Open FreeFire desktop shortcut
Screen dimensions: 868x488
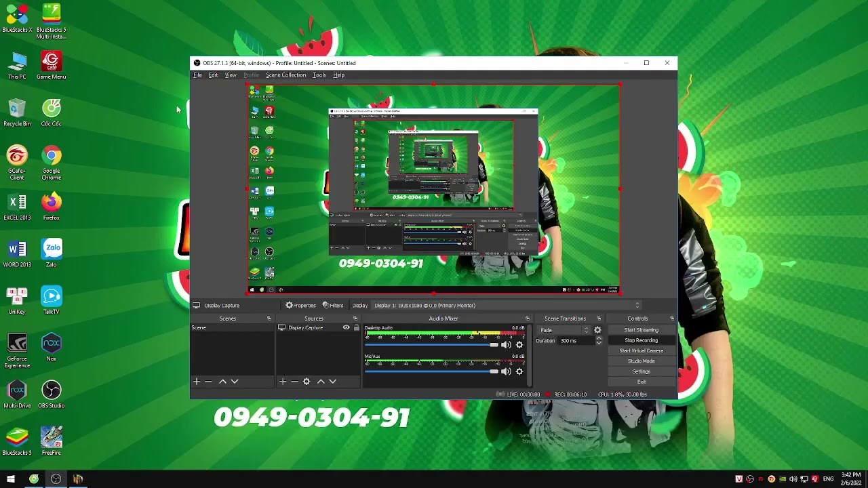[x=51, y=441]
